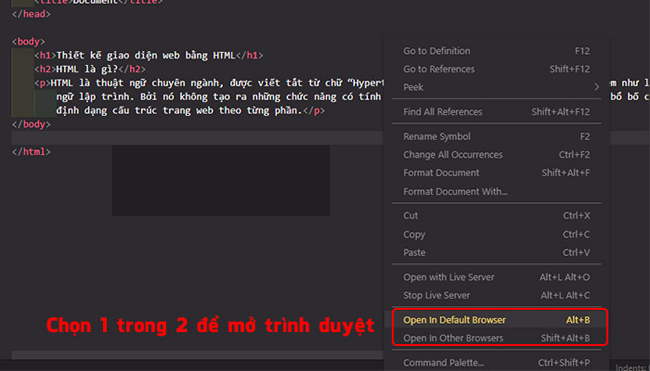The image size is (650, 371).
Task: Click the h1 line 'Thiết kế giao diện web'
Action: [149, 55]
